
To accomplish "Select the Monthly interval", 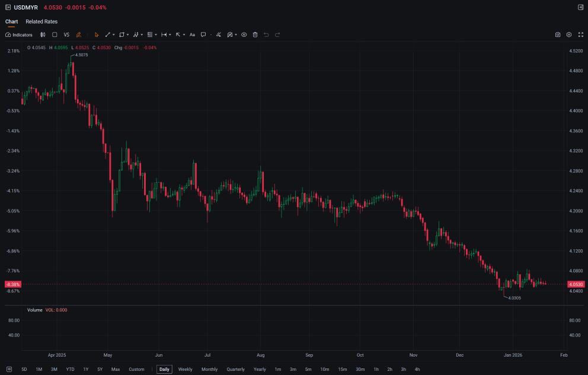I will (x=210, y=370).
